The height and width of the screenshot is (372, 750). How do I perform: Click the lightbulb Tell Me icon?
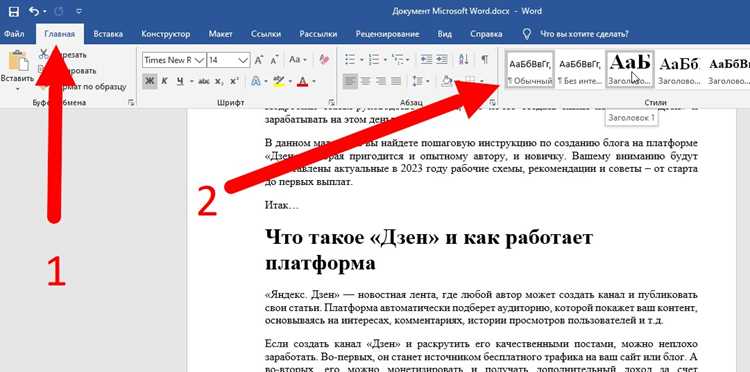527,34
